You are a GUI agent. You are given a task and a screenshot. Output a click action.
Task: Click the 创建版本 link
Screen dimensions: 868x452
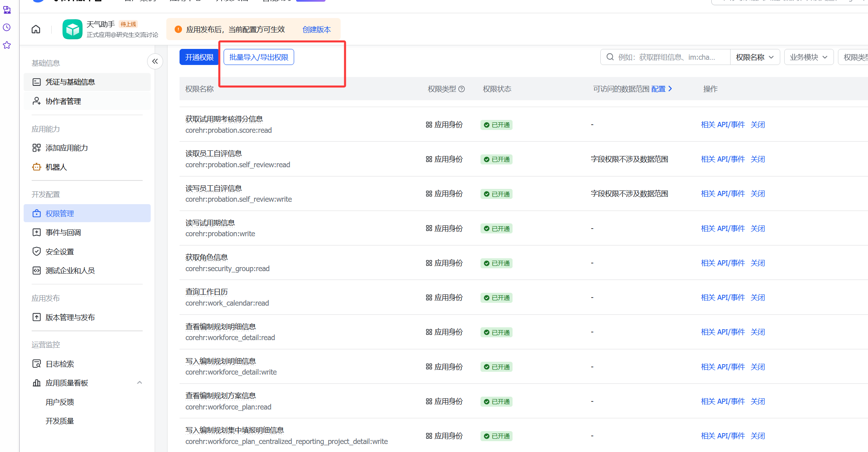(316, 29)
